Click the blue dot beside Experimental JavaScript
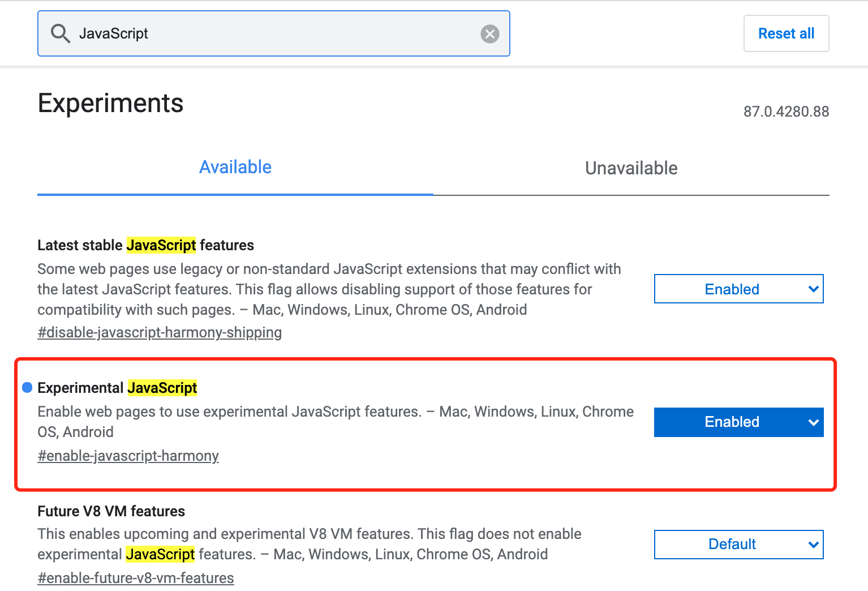The height and width of the screenshot is (591, 868). [x=27, y=387]
